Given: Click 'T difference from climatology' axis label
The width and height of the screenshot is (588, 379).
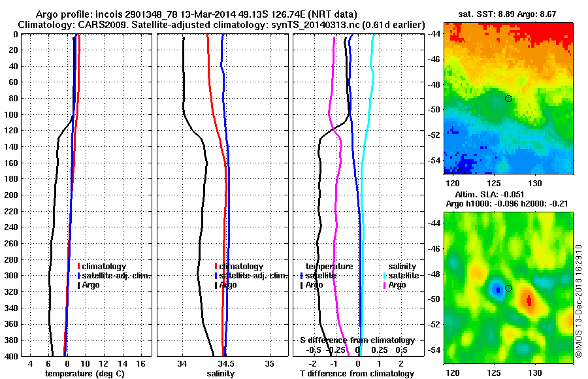Looking at the screenshot, I should [357, 374].
